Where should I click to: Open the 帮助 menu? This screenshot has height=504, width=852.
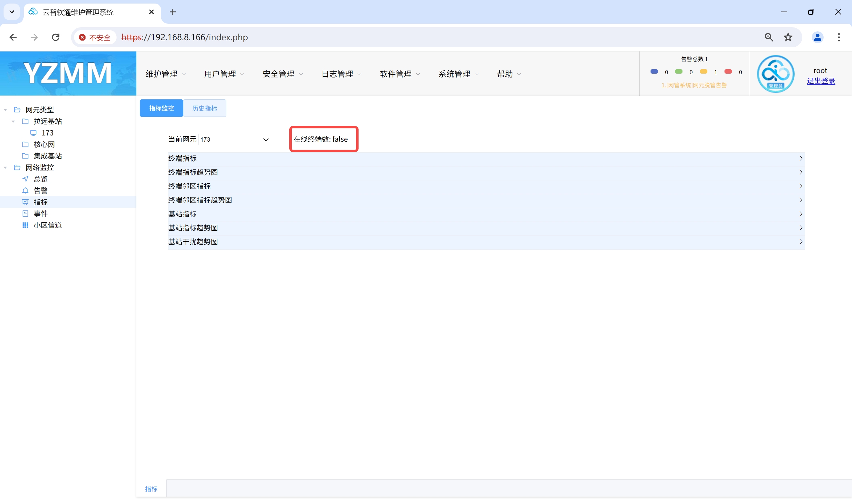(509, 74)
